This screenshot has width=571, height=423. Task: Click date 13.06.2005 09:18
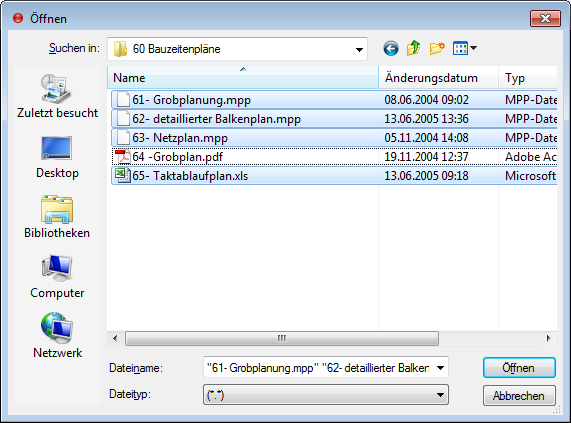(x=426, y=175)
